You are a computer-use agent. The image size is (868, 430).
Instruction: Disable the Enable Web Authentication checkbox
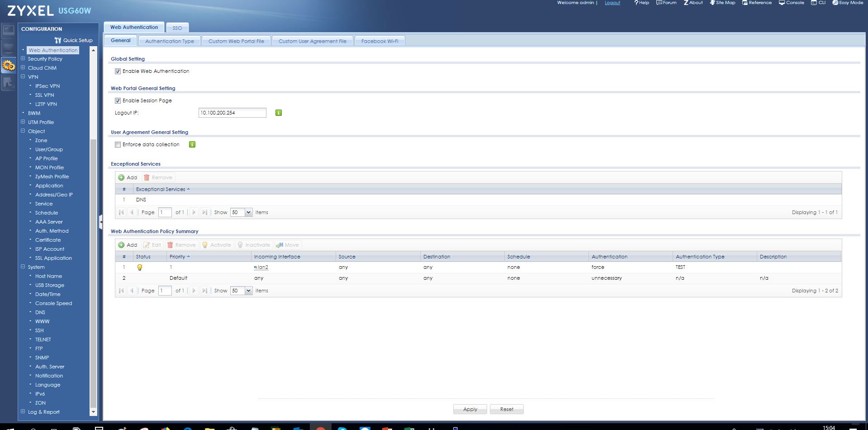118,71
